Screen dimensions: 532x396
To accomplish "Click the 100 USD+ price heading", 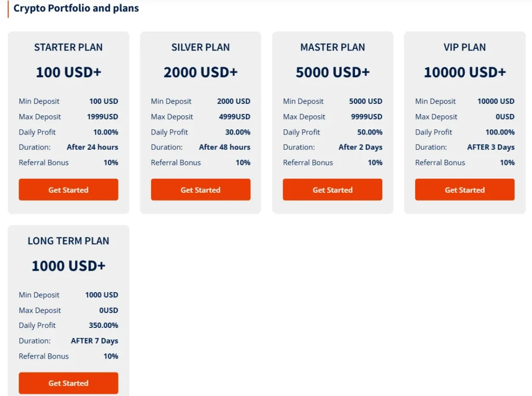I will [x=69, y=72].
